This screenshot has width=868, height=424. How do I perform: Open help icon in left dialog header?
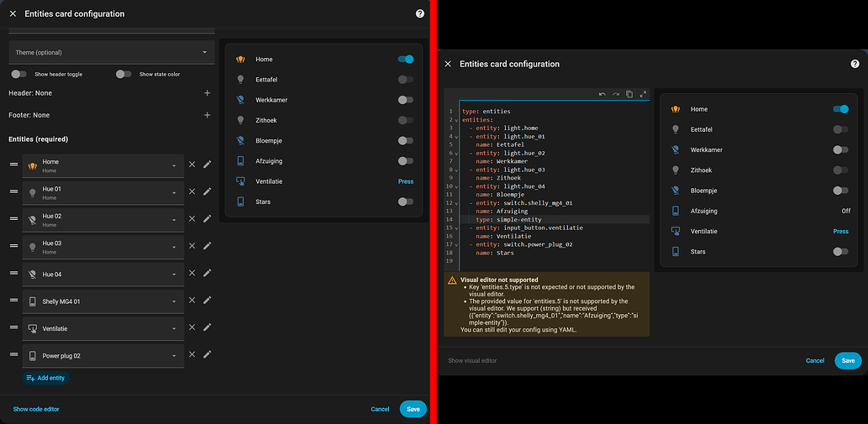419,13
